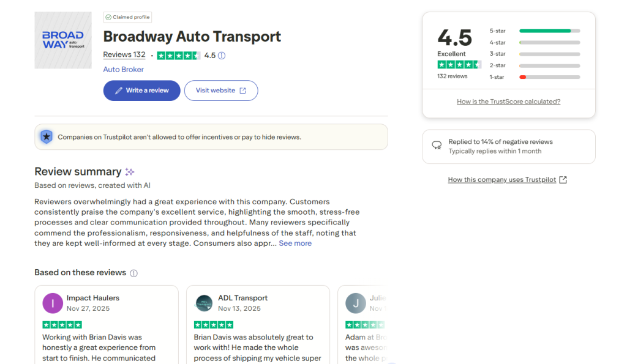Click Julie's avatar circle
627x364 pixels.
pyautogui.click(x=356, y=303)
